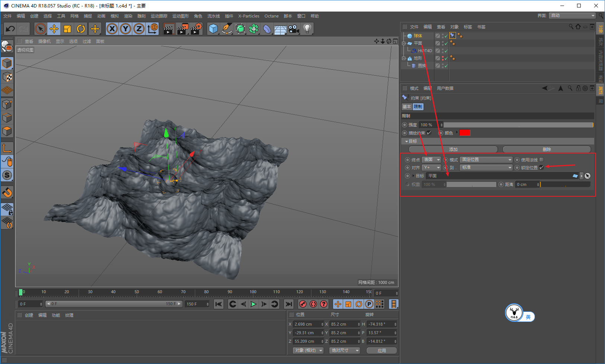605x364 pixels.
Task: Open the Octane menu
Action: point(272,16)
